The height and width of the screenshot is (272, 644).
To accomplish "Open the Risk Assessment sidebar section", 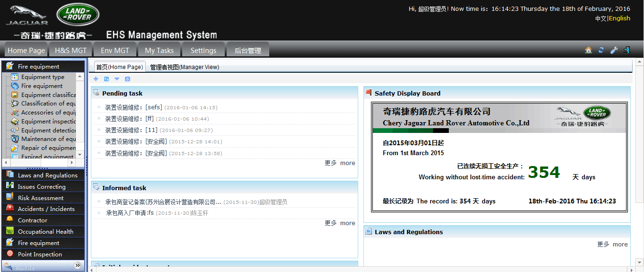I will [40, 198].
